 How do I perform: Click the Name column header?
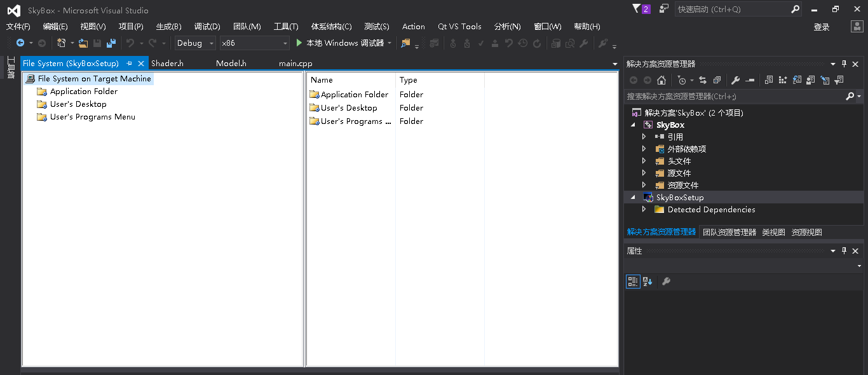(x=351, y=80)
